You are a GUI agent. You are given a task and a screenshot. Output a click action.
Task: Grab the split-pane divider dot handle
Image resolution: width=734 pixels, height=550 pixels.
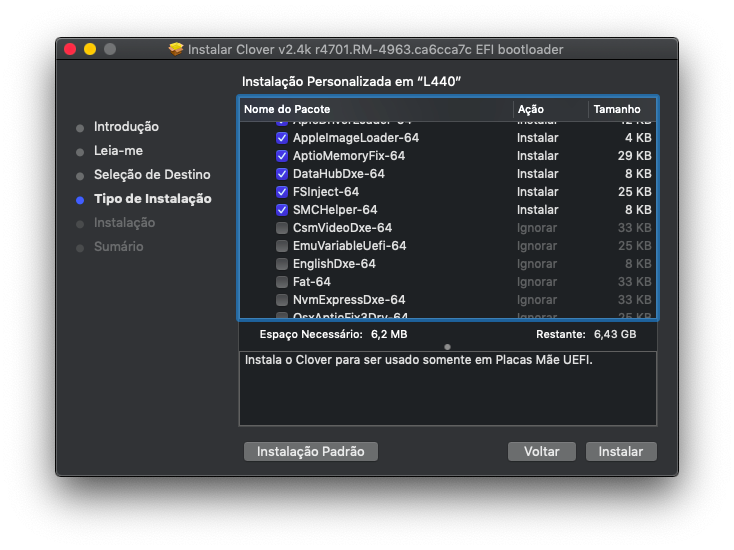(448, 347)
